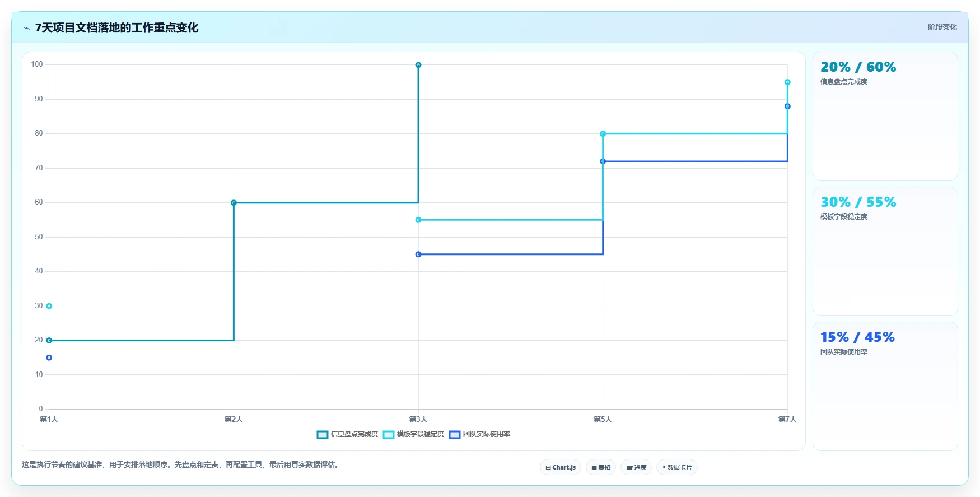Click the 第5天 axis label
The height and width of the screenshot is (497, 980).
(x=603, y=420)
